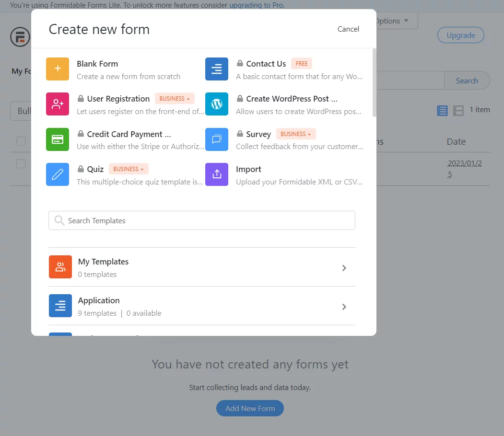Click the purple Import upload icon
This screenshot has width=504, height=436.
pos(217,174)
